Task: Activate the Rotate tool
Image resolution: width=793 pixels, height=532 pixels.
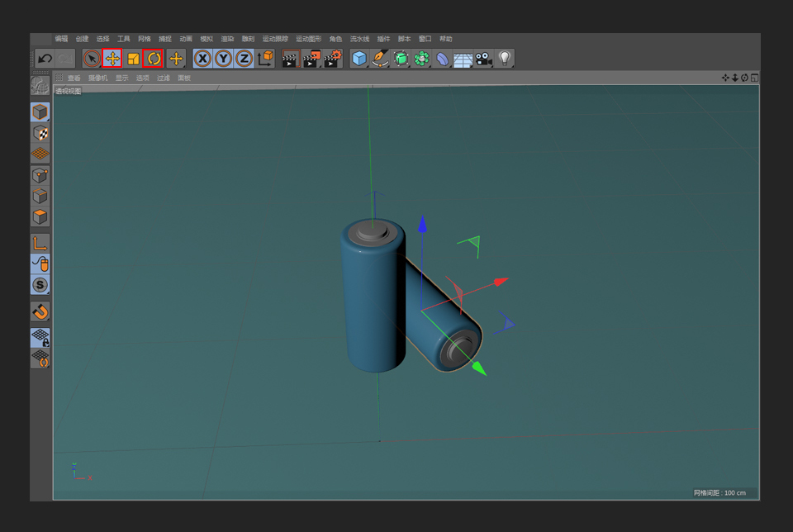Action: 155,58
